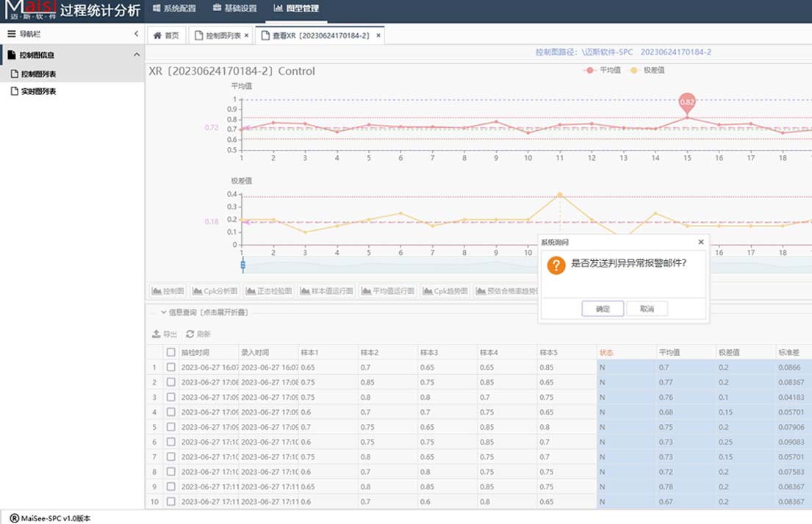This screenshot has width=812, height=524.
Task: Open the 平均值运行图 chart view
Action: (388, 291)
